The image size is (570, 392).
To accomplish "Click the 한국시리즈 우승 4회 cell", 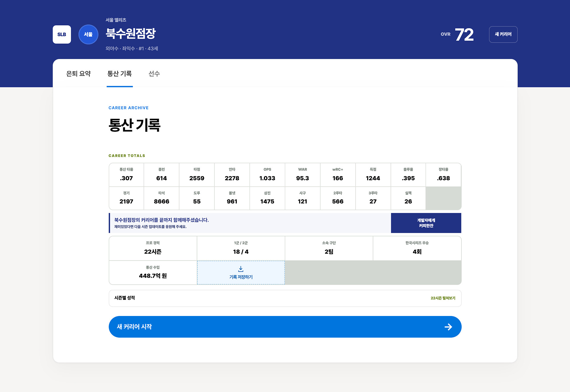I will point(417,248).
